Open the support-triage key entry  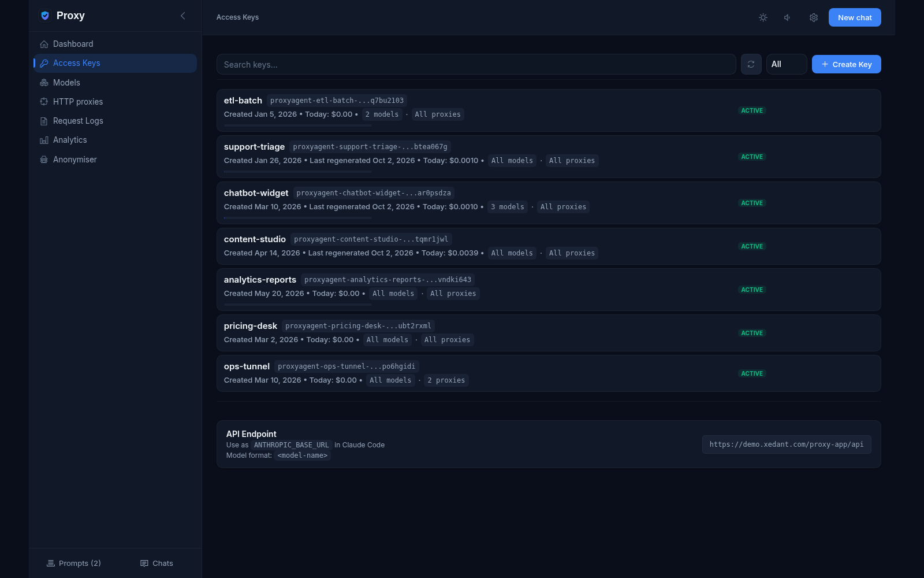(549, 157)
